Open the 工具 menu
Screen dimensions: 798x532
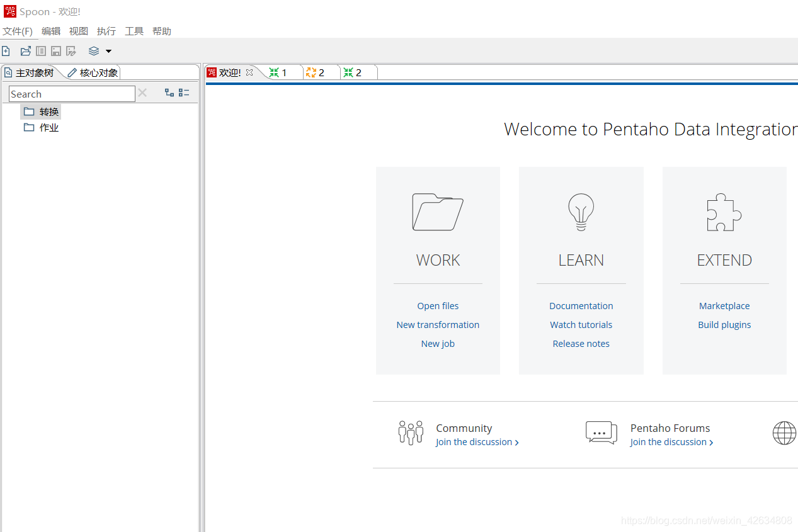pyautogui.click(x=134, y=31)
